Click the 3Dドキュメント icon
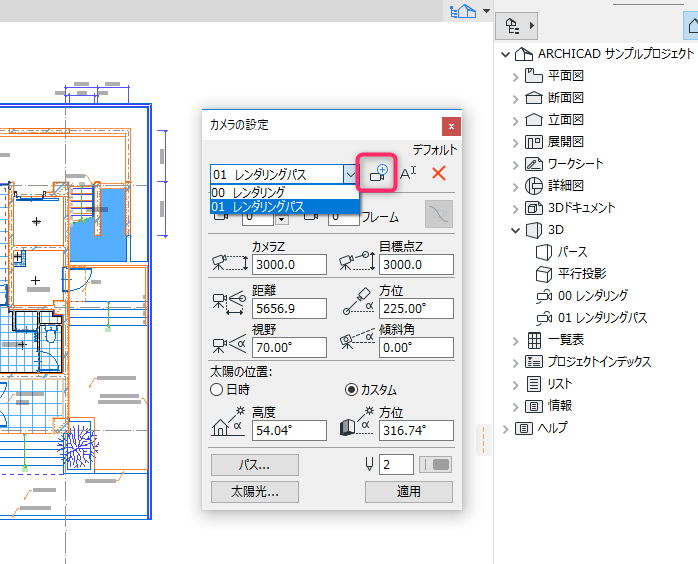This screenshot has height=564, width=698. [x=533, y=207]
